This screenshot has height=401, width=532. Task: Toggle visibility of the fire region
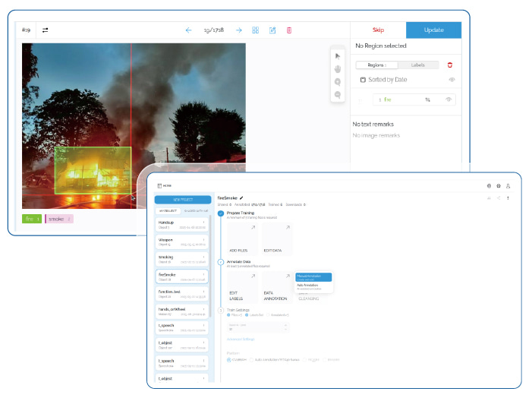tap(449, 99)
